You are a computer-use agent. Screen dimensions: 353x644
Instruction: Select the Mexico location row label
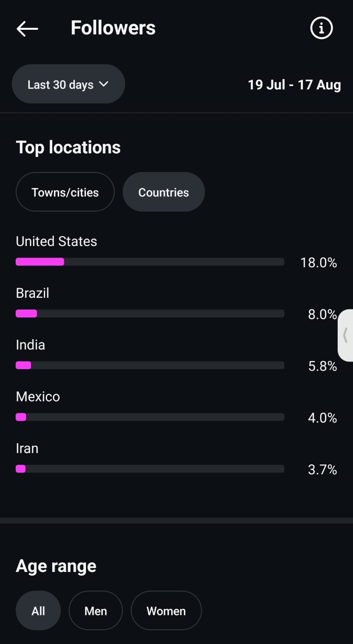38,397
